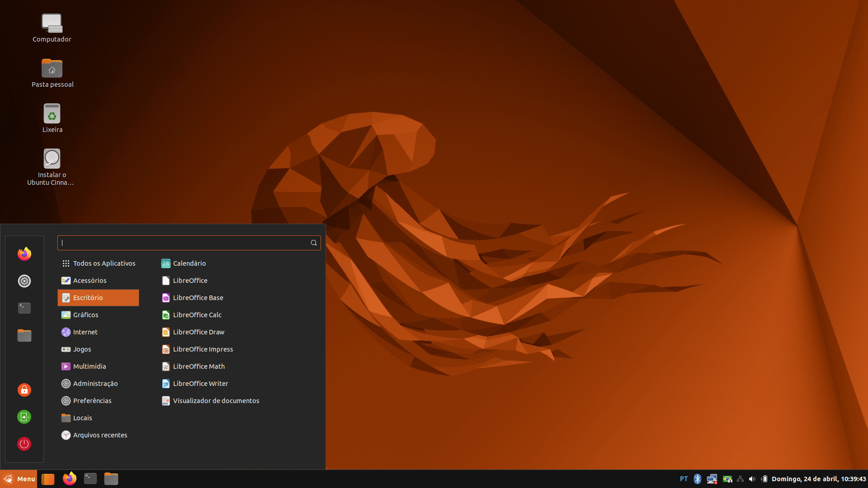Open Arquivos recentes category

[98, 435]
